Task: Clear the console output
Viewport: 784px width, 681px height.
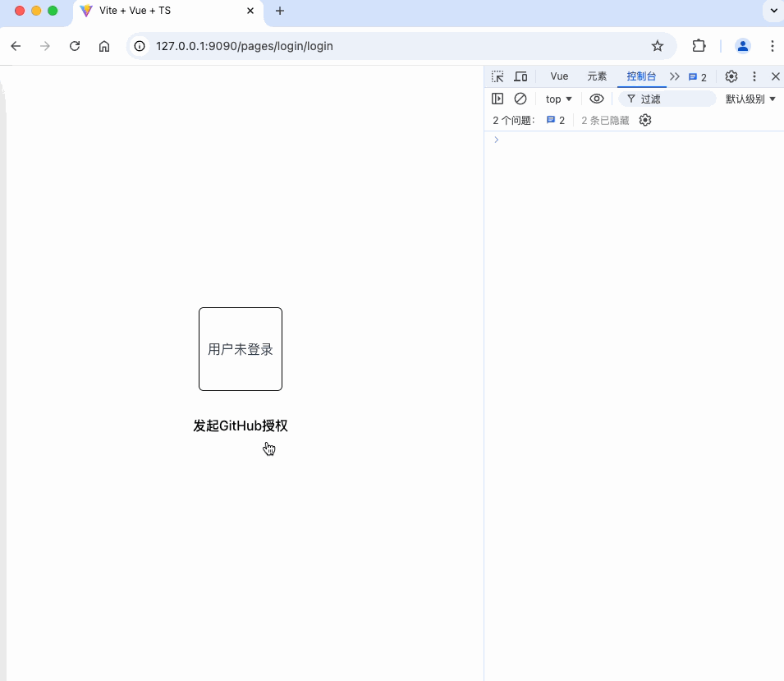Action: [520, 99]
